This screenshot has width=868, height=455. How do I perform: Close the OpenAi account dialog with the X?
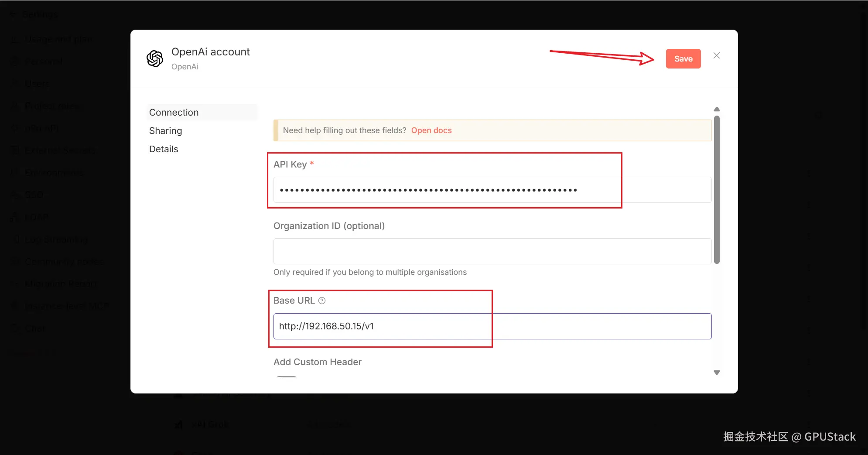coord(717,55)
